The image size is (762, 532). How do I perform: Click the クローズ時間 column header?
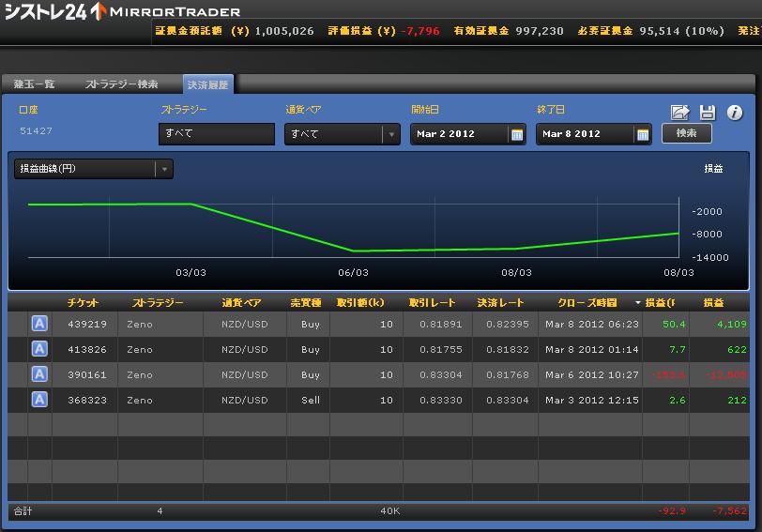click(x=587, y=303)
